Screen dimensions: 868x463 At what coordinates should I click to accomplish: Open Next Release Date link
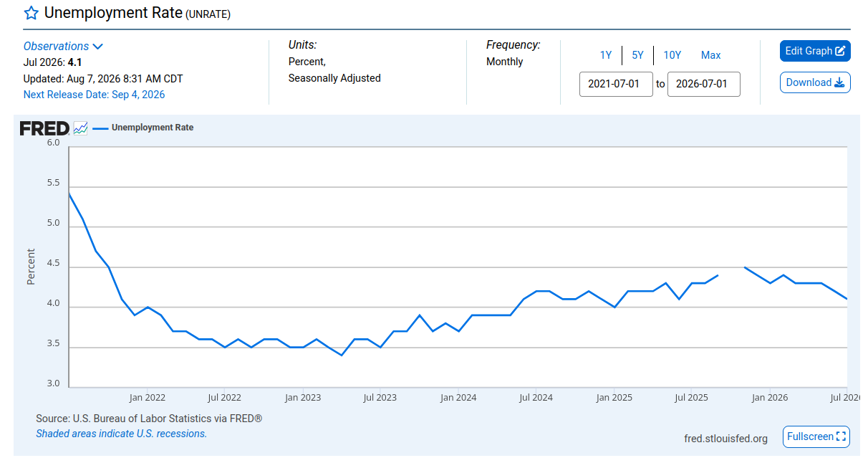tap(94, 95)
